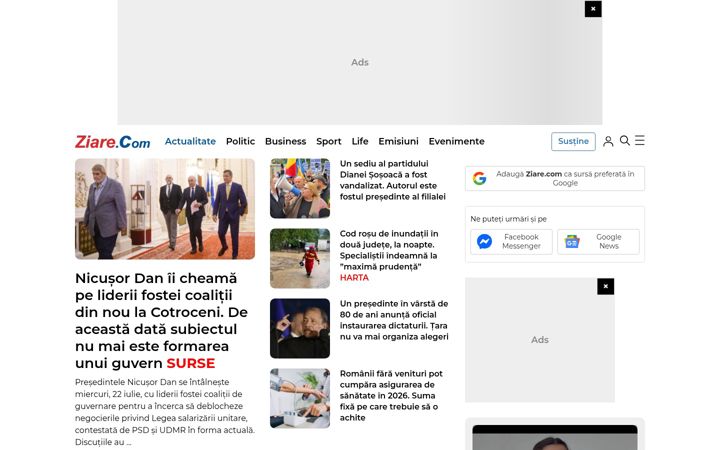Open article about Diana Șoșoacă party office
The width and height of the screenshot is (720, 450).
393,180
